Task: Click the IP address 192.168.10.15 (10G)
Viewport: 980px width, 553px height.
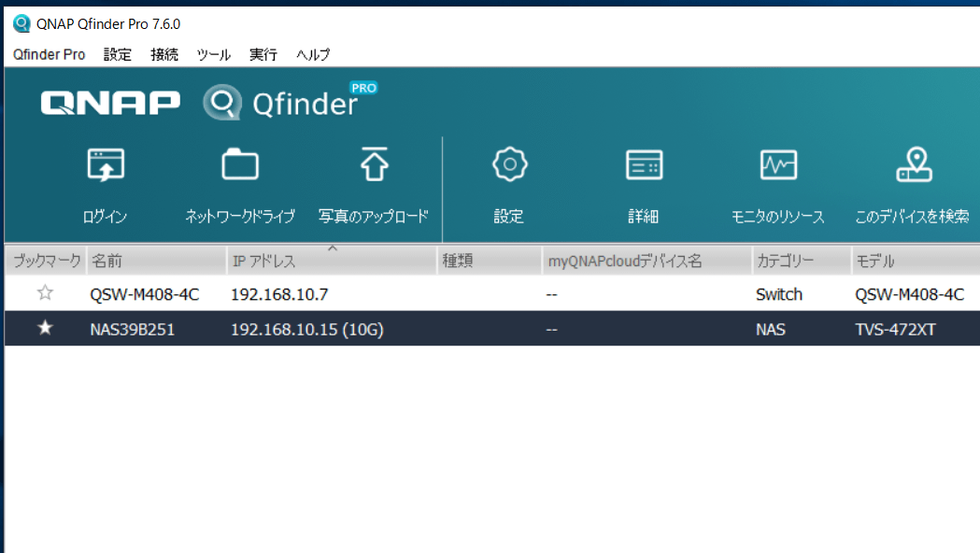Action: click(x=306, y=330)
